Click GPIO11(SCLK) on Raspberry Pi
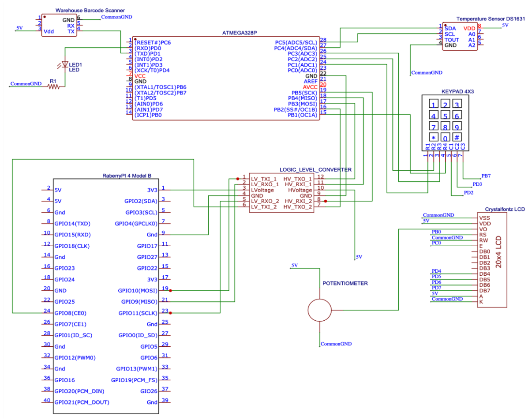The height and width of the screenshot is (420, 532). 137,313
